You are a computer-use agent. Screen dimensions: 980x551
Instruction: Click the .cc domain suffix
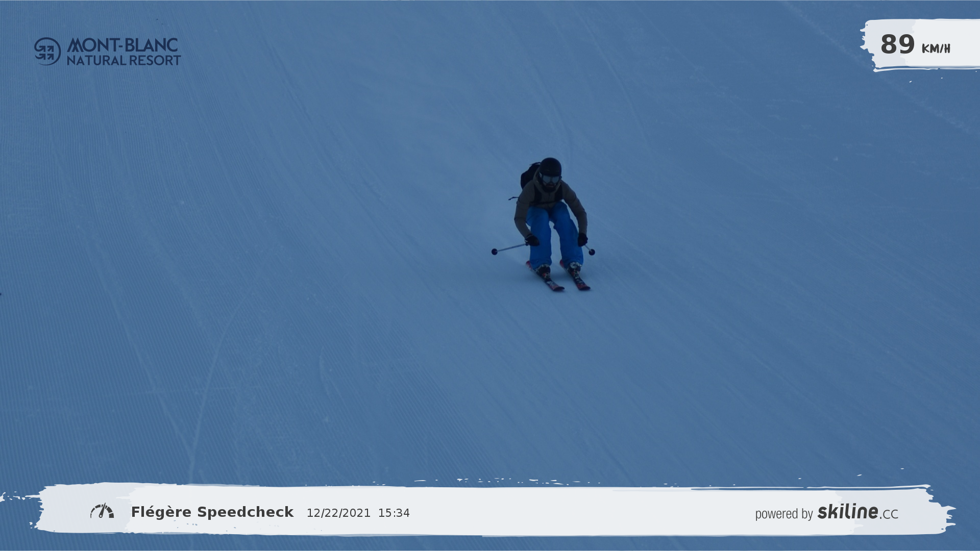pos(889,514)
